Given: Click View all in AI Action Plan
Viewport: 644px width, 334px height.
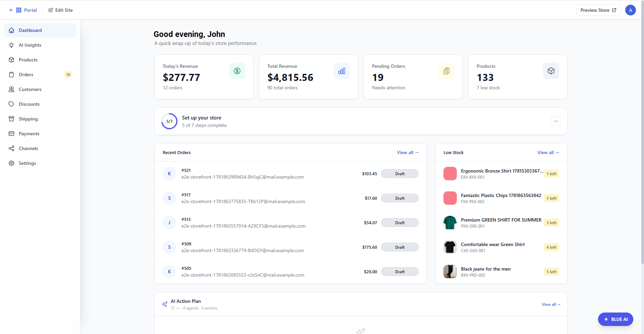Looking at the screenshot, I should [x=551, y=304].
